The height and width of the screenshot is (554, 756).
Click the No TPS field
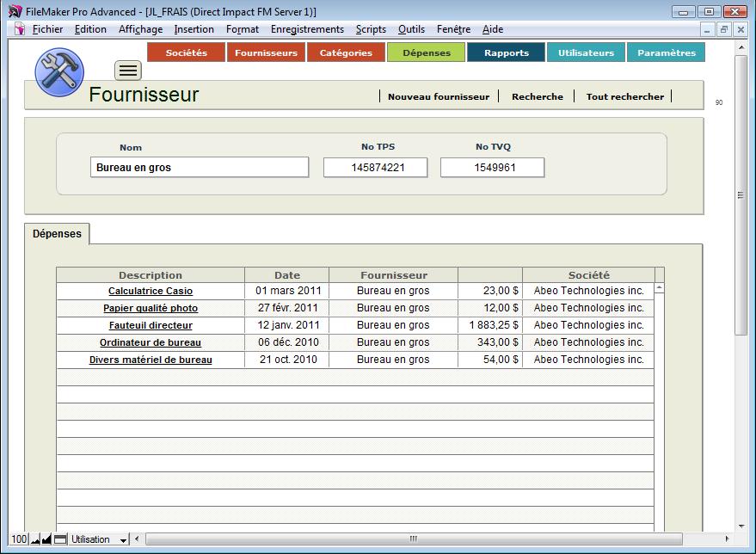point(375,167)
